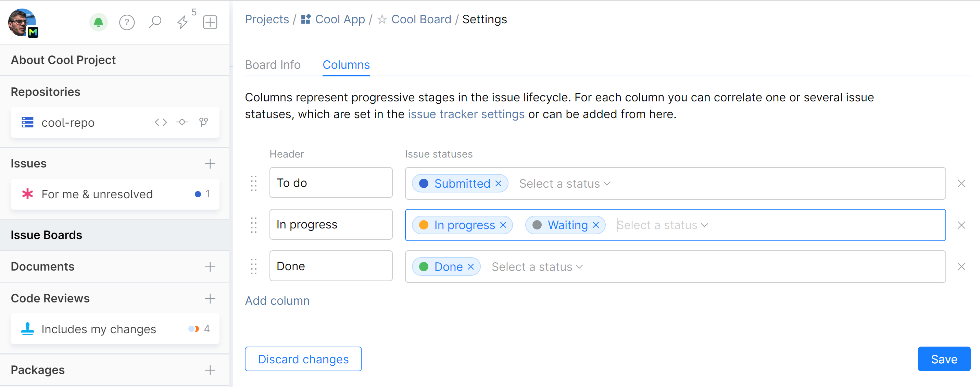Open the issue tracker settings link

(466, 114)
